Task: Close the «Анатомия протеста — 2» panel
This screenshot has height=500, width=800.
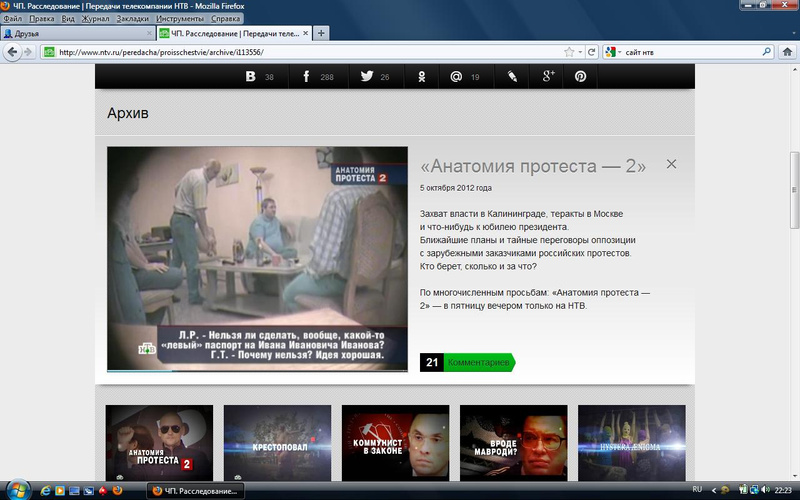Action: point(672,164)
